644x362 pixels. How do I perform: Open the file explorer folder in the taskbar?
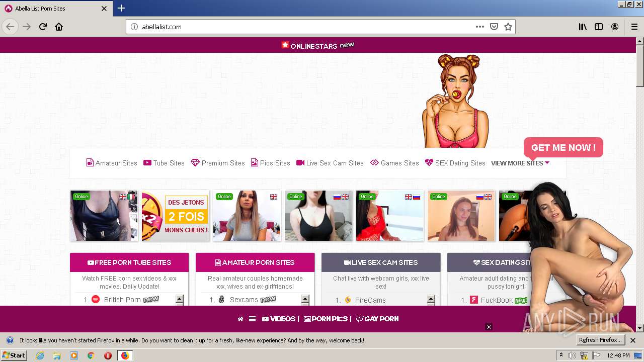57,355
